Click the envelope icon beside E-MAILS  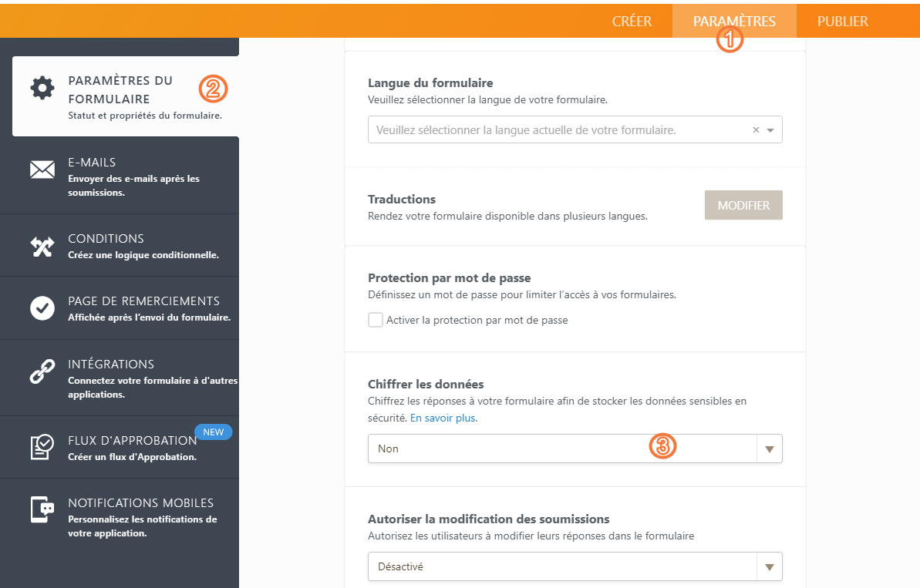[x=42, y=169]
